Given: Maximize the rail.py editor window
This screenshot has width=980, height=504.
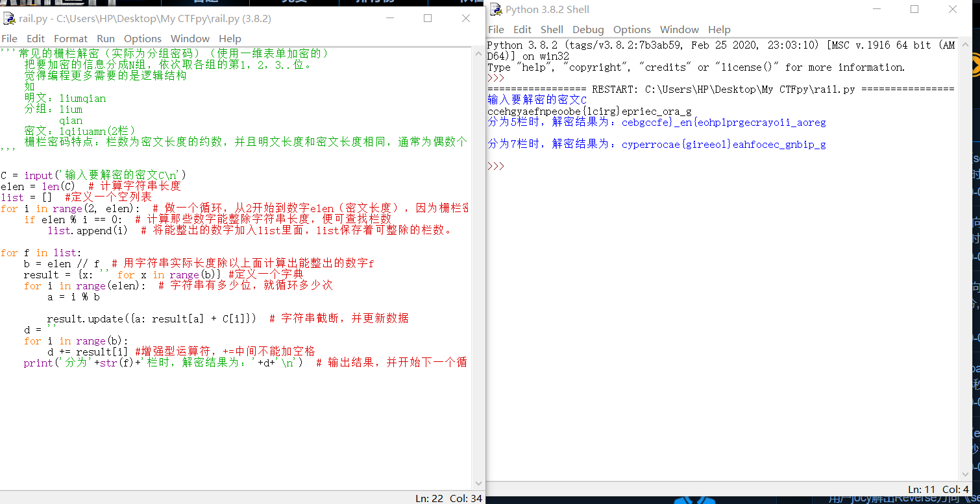Looking at the screenshot, I should [x=428, y=18].
